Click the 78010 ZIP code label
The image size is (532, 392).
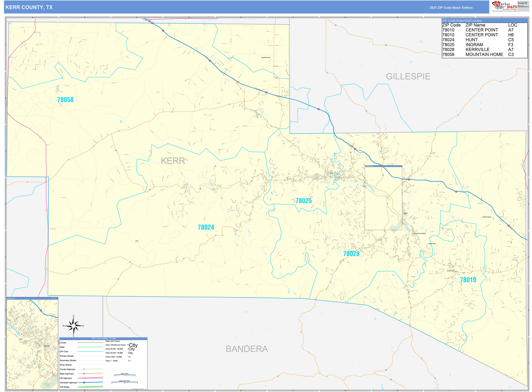click(468, 280)
